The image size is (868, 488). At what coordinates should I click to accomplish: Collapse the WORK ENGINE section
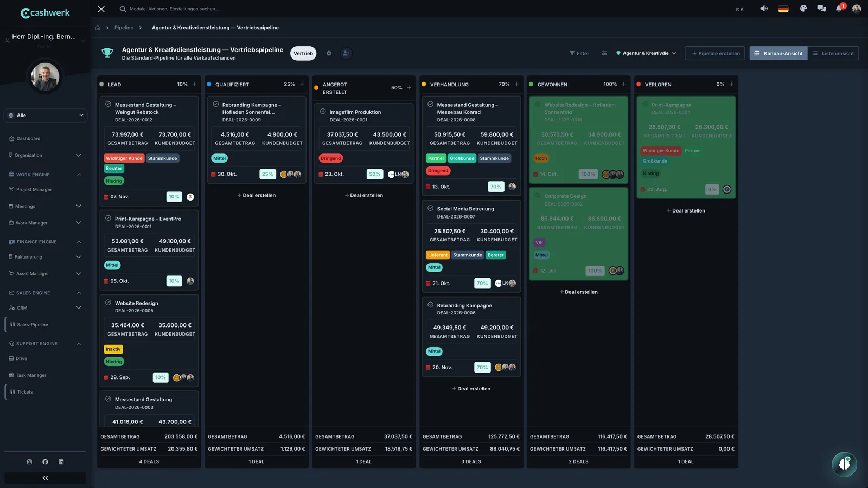click(79, 175)
